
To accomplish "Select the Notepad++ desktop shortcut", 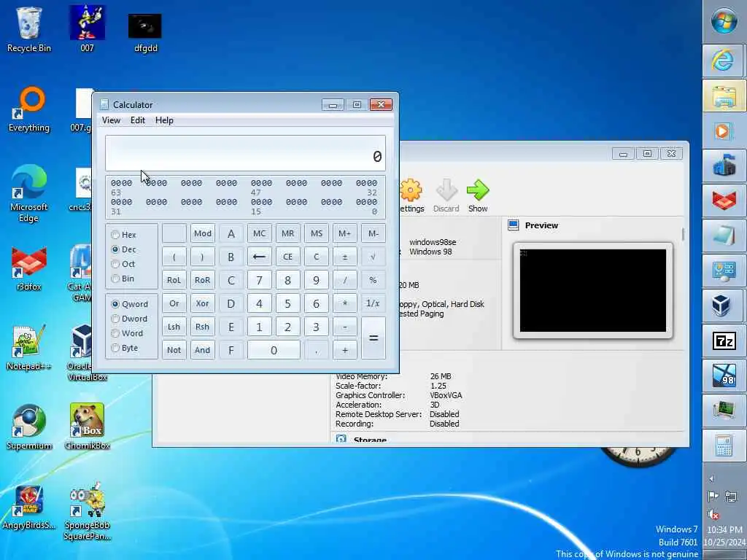I will point(28,348).
